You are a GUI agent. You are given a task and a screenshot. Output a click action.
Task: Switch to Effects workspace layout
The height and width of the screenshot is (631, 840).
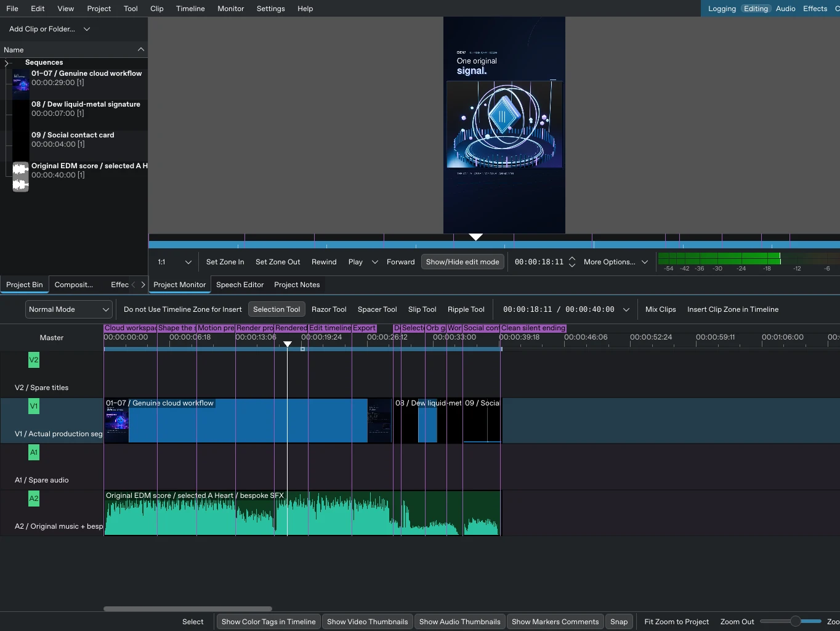[815, 9]
